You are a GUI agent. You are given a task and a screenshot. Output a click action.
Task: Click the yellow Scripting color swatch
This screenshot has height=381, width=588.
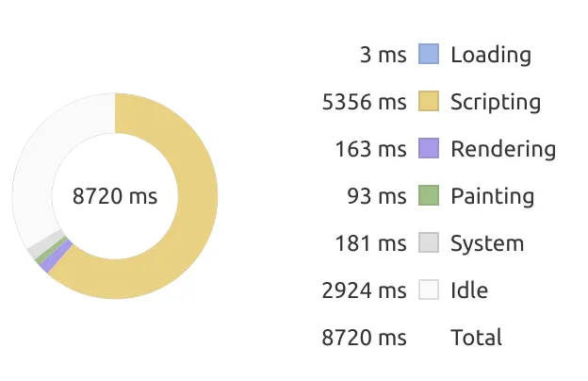pyautogui.click(x=429, y=102)
